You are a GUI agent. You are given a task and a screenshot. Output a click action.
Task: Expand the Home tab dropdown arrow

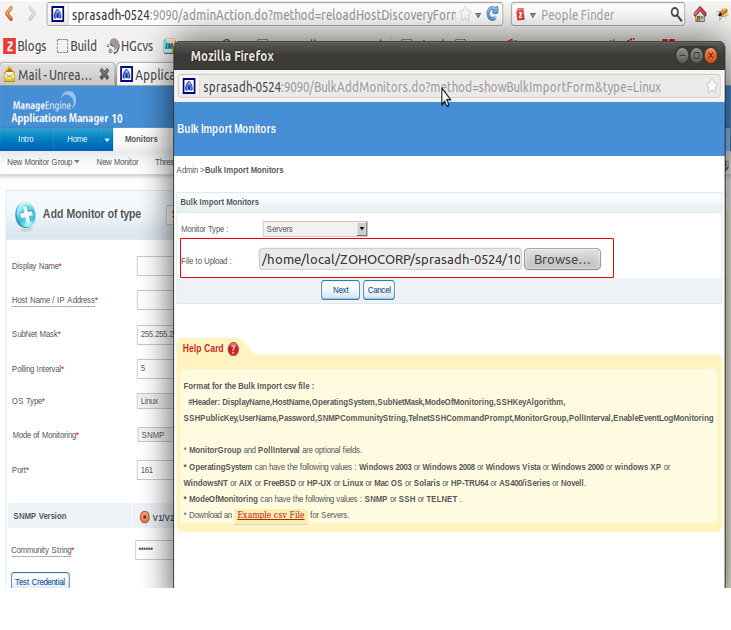pos(107,139)
